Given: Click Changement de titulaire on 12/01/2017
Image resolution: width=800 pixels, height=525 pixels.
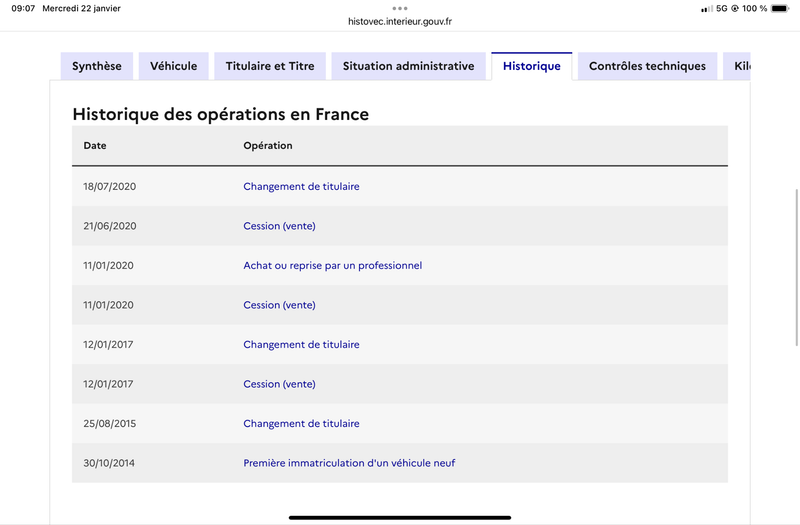Looking at the screenshot, I should coord(301,344).
